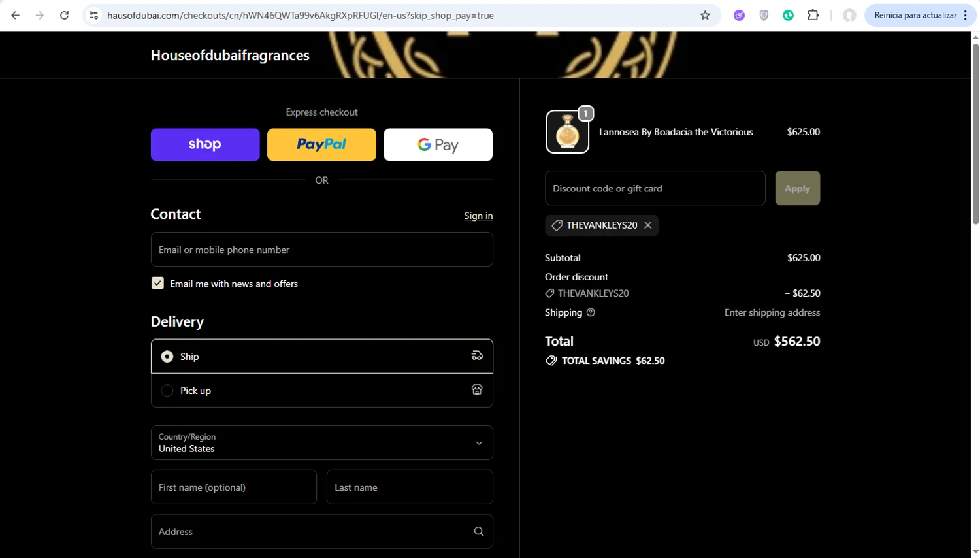The height and width of the screenshot is (558, 980).
Task: Go forward in browser history
Action: click(40, 15)
